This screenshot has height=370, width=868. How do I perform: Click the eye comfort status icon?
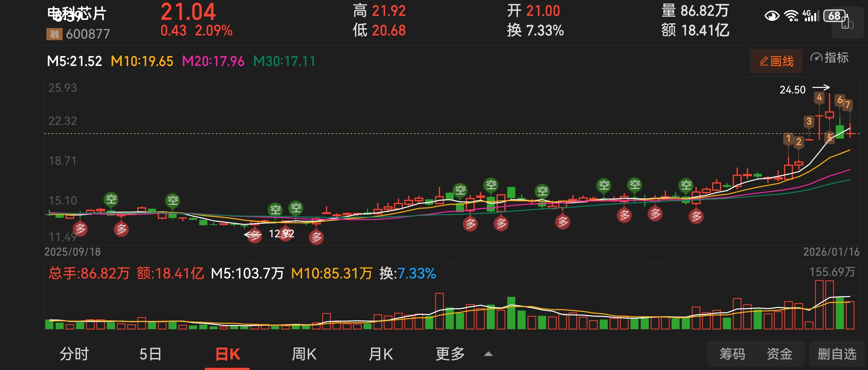(772, 16)
